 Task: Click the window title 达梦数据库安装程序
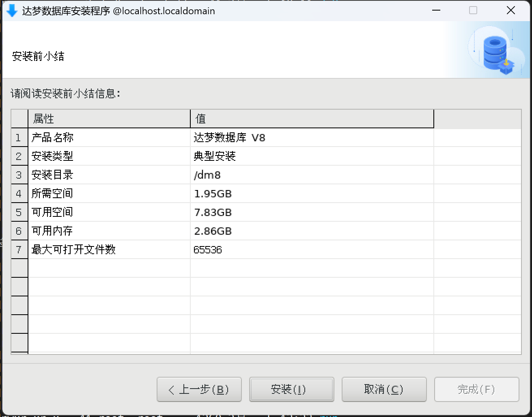[66, 11]
